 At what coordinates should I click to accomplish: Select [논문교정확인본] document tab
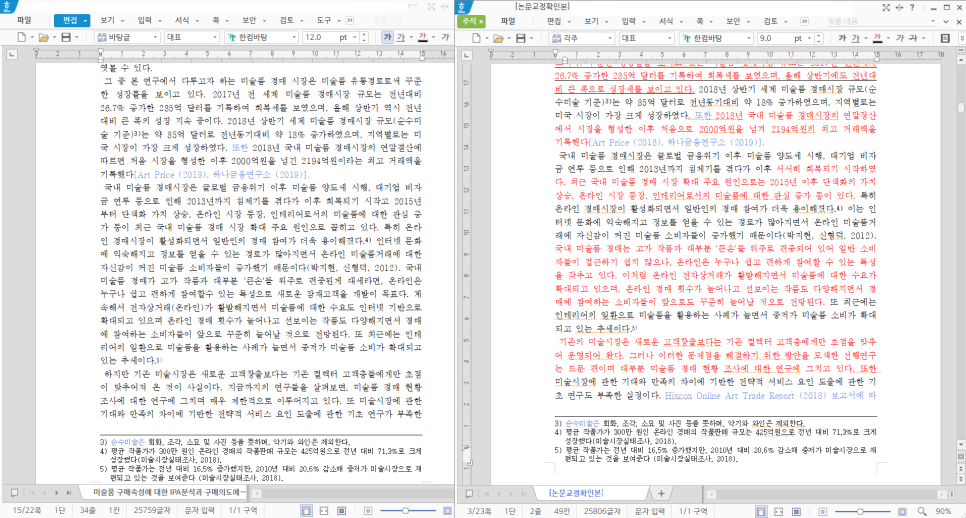pyautogui.click(x=576, y=493)
